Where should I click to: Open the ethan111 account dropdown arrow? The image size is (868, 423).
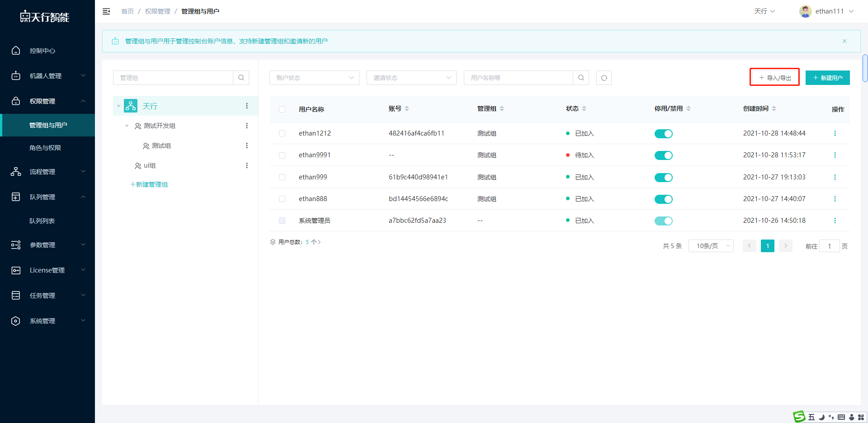click(x=851, y=11)
